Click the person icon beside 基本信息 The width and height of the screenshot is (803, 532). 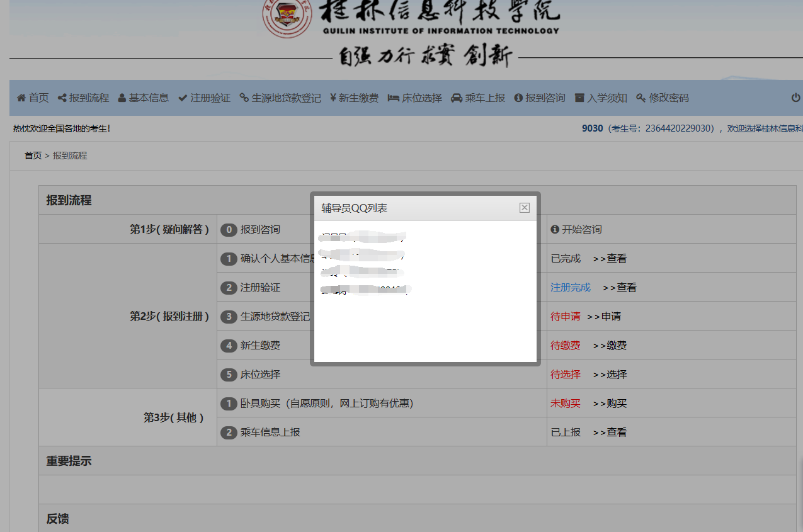coord(122,98)
